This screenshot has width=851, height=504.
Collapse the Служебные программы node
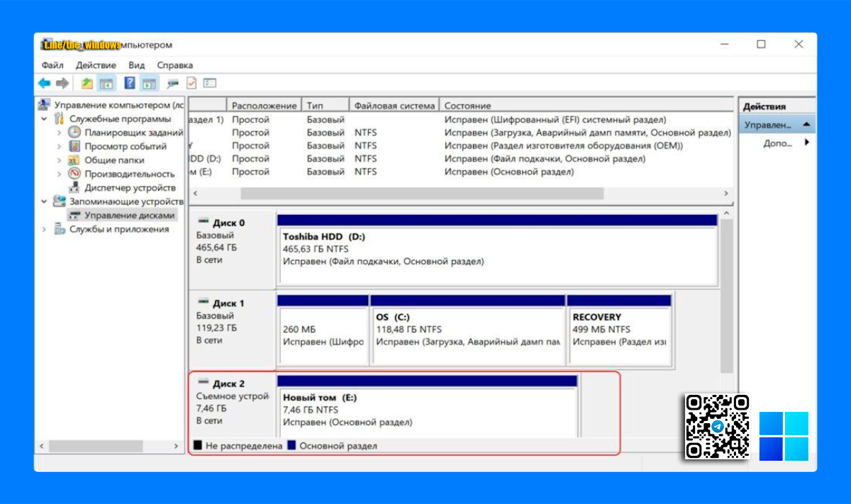(44, 119)
